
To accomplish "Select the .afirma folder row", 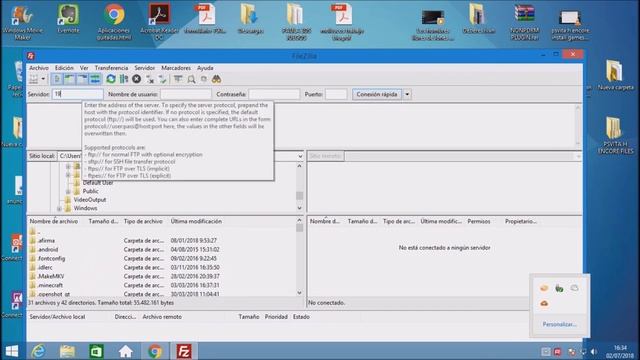I will click(162, 240).
